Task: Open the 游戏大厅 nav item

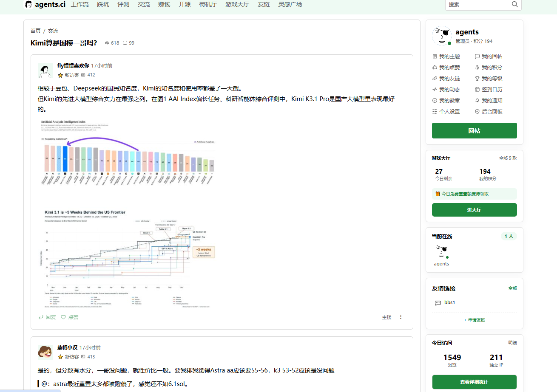Action: click(x=237, y=4)
